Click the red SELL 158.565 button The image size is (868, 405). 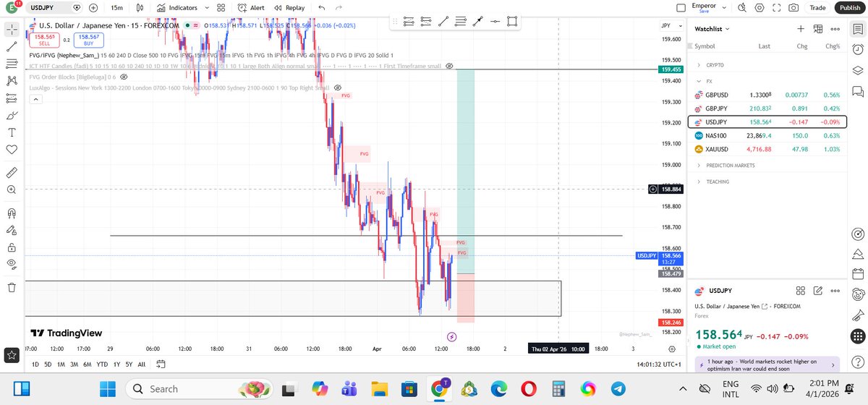tap(43, 40)
